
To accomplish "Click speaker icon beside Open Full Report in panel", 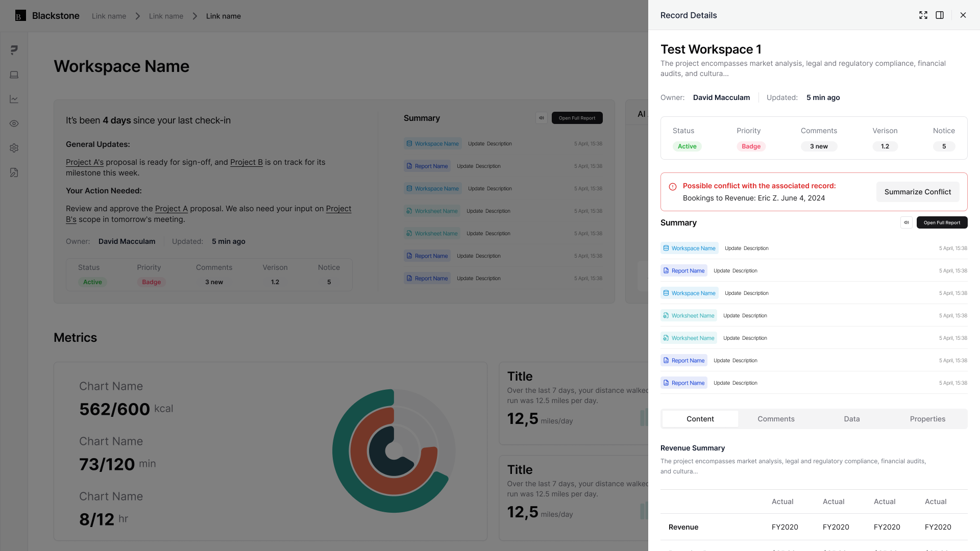I will pyautogui.click(x=906, y=222).
